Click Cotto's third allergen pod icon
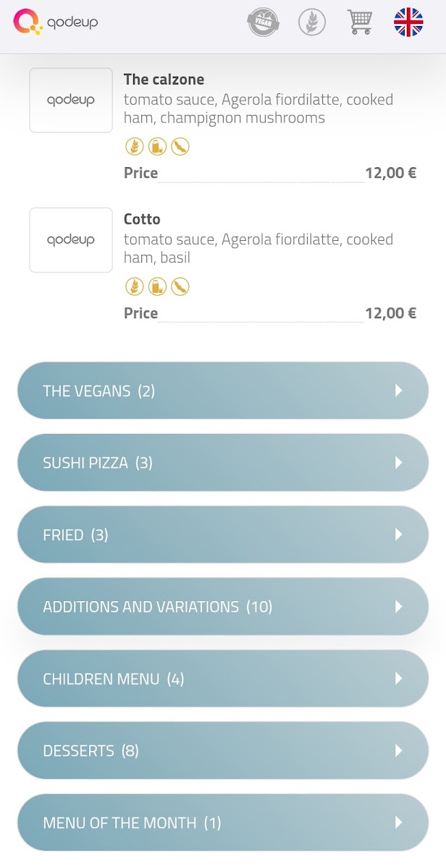This screenshot has width=446, height=868. [x=180, y=286]
